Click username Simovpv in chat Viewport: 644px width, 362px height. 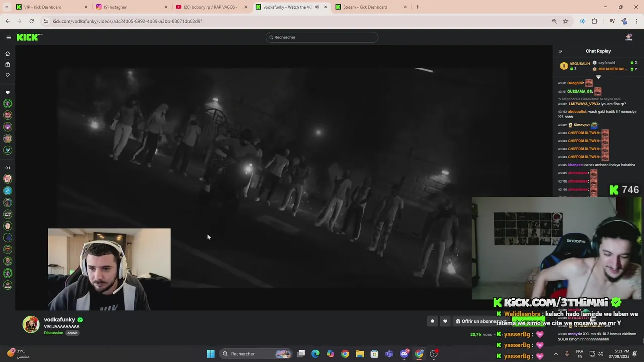coord(581,125)
